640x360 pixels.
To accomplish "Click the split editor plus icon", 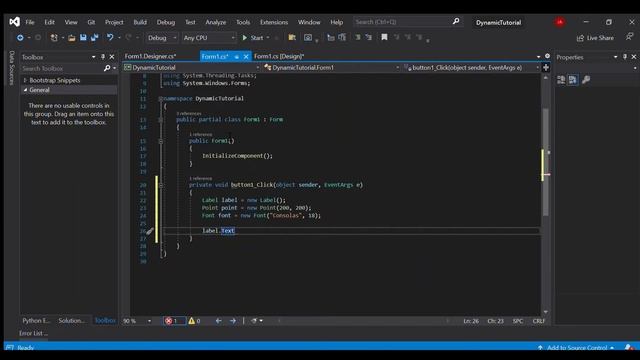I will pyautogui.click(x=546, y=67).
